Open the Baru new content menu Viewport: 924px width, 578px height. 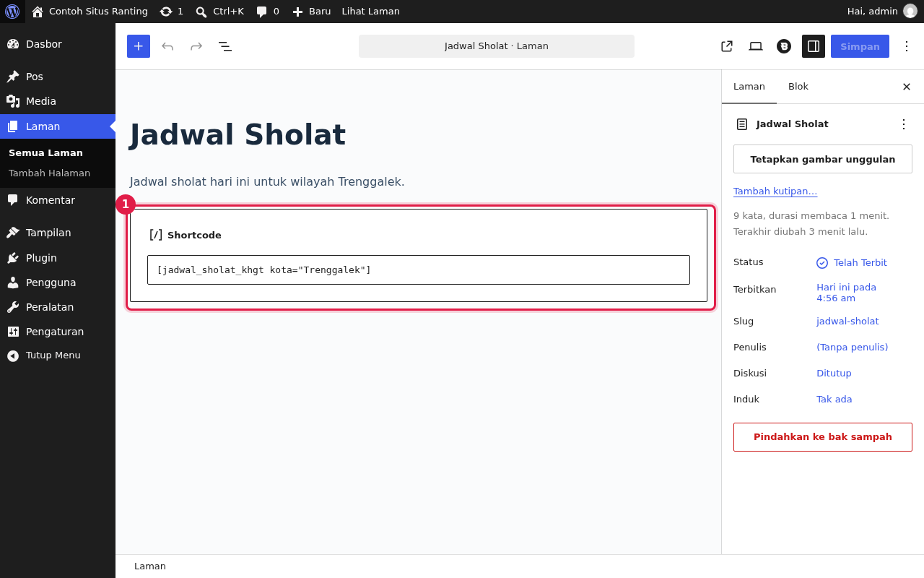311,12
